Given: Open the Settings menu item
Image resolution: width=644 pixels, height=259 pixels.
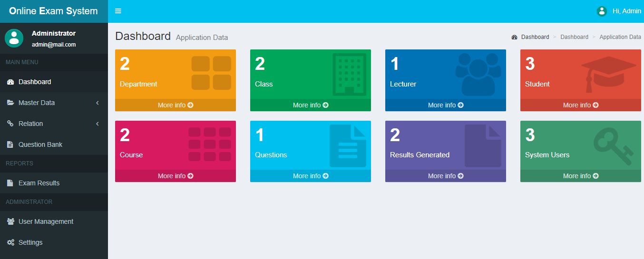Looking at the screenshot, I should [54, 242].
